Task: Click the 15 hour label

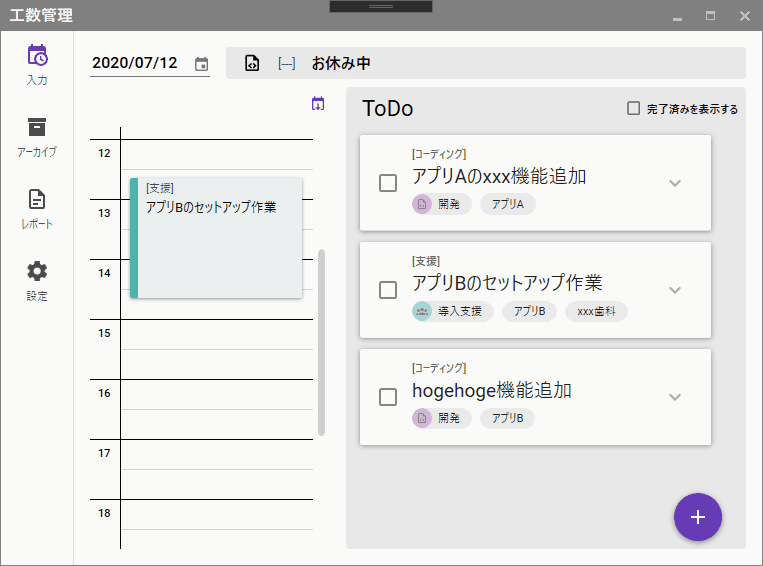Action: [104, 333]
